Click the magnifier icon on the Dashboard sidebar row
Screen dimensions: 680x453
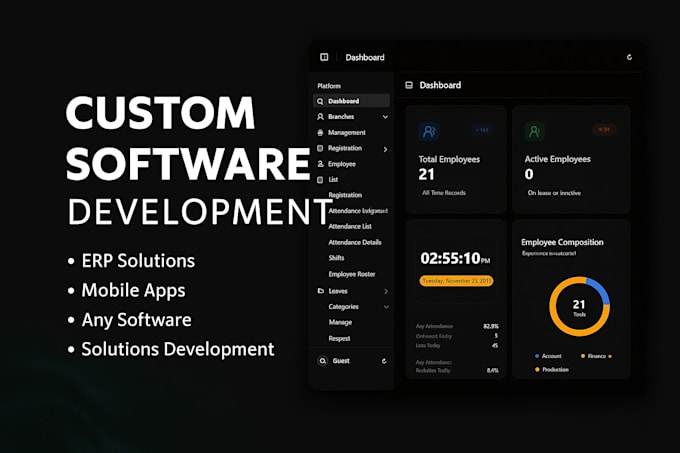[320, 101]
